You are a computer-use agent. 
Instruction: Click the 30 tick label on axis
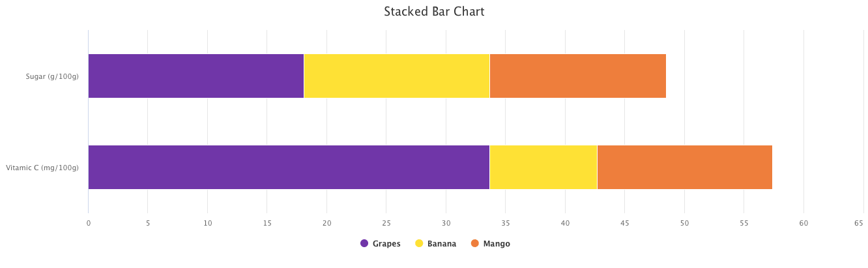point(446,223)
